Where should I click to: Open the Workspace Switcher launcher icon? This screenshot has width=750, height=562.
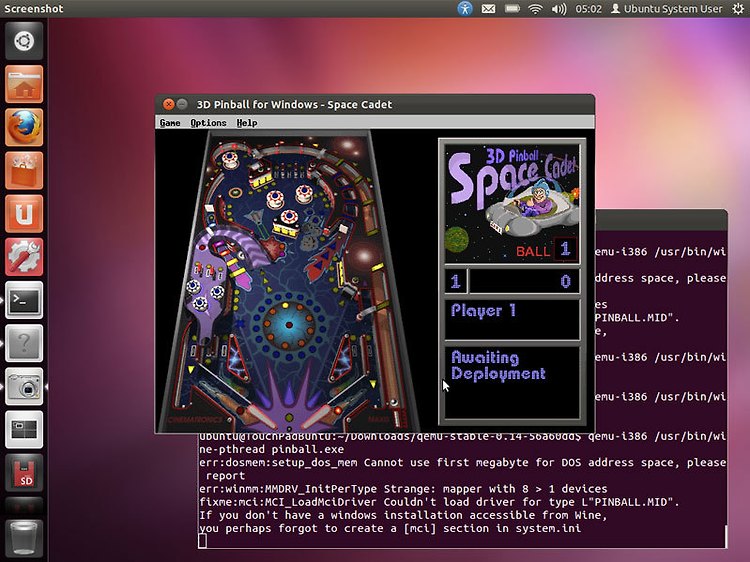(24, 430)
